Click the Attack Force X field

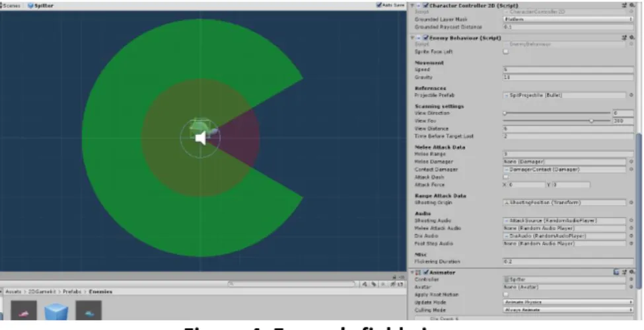click(526, 185)
